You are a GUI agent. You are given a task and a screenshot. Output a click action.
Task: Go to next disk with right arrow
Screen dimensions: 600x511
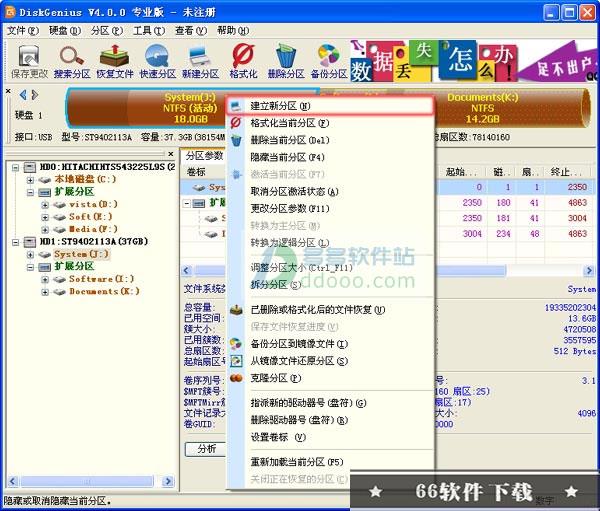tap(35, 95)
